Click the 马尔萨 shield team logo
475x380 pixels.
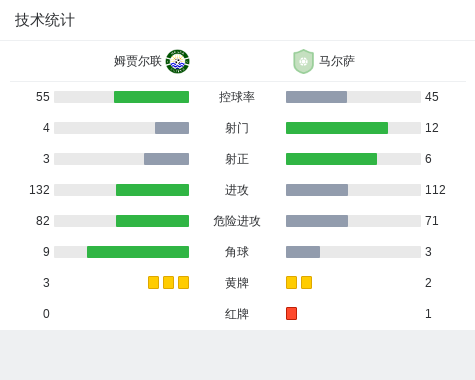click(303, 61)
